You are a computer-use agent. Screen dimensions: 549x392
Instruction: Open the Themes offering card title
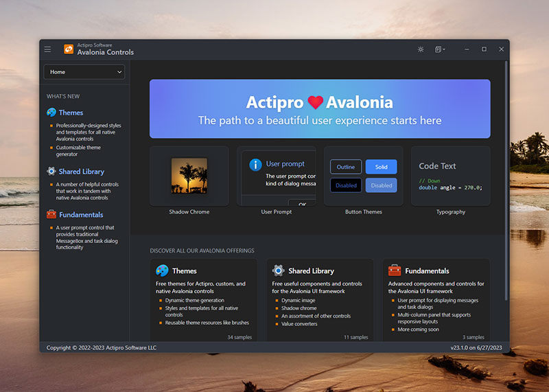[185, 271]
